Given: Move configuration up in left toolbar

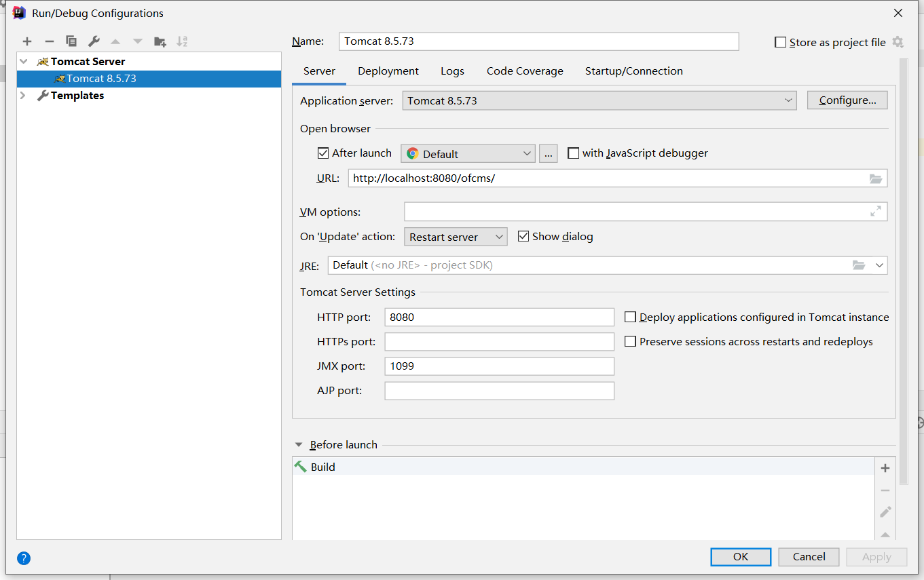Looking at the screenshot, I should (115, 41).
